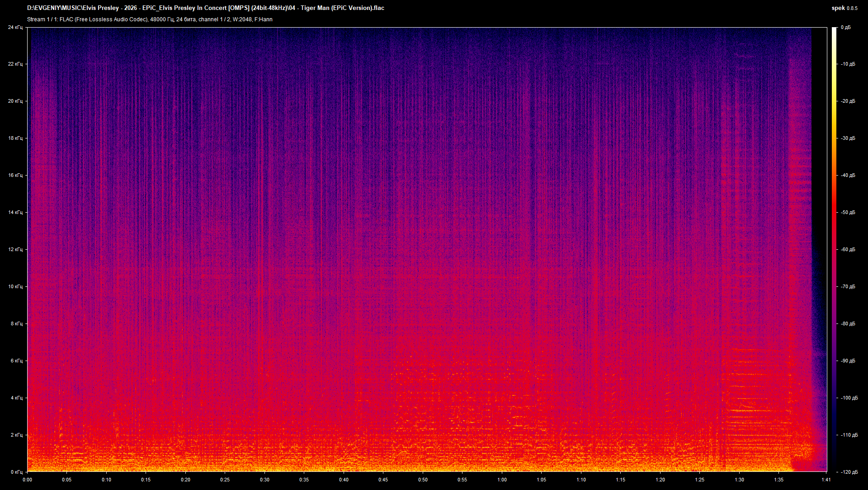Viewport: 868px width, 490px height.
Task: Click the spek 0.8.5 version label
Action: [844, 8]
